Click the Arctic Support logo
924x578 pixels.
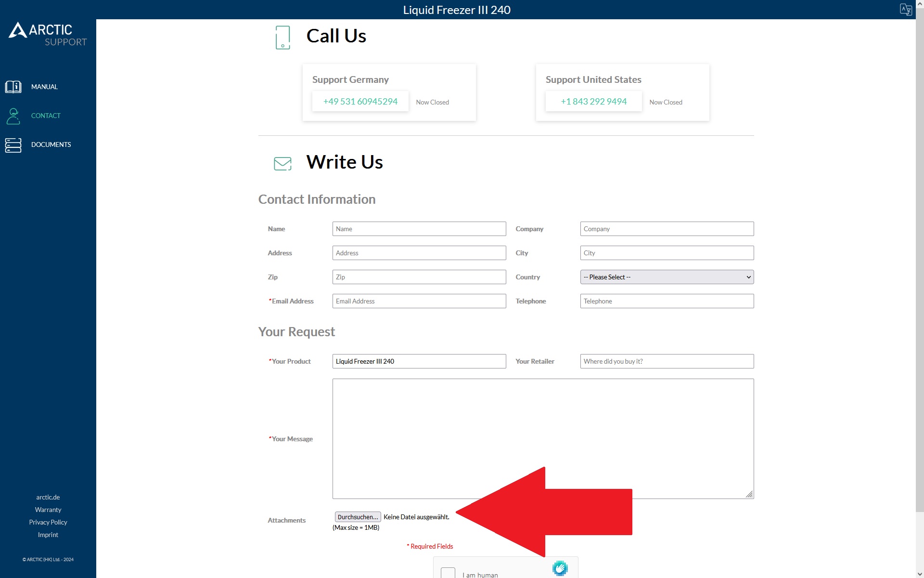[48, 34]
